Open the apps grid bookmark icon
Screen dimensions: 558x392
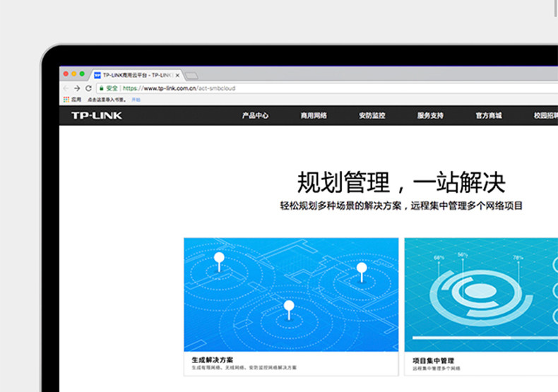(x=66, y=100)
